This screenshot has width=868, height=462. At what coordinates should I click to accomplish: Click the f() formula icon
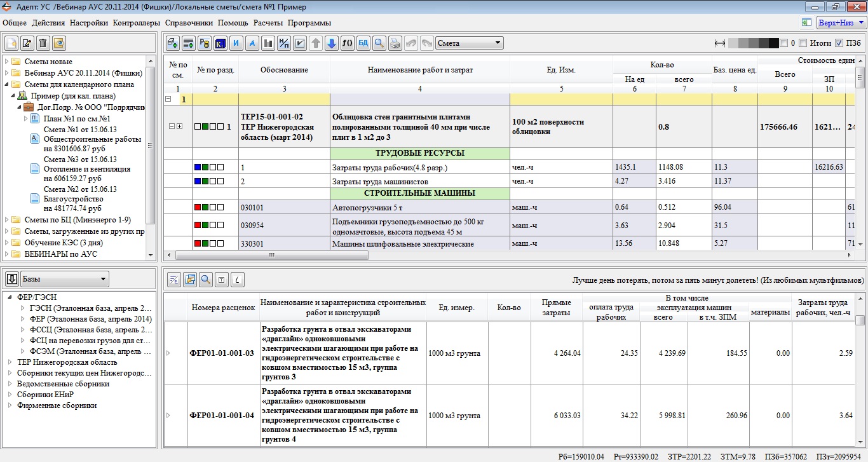pos(347,43)
